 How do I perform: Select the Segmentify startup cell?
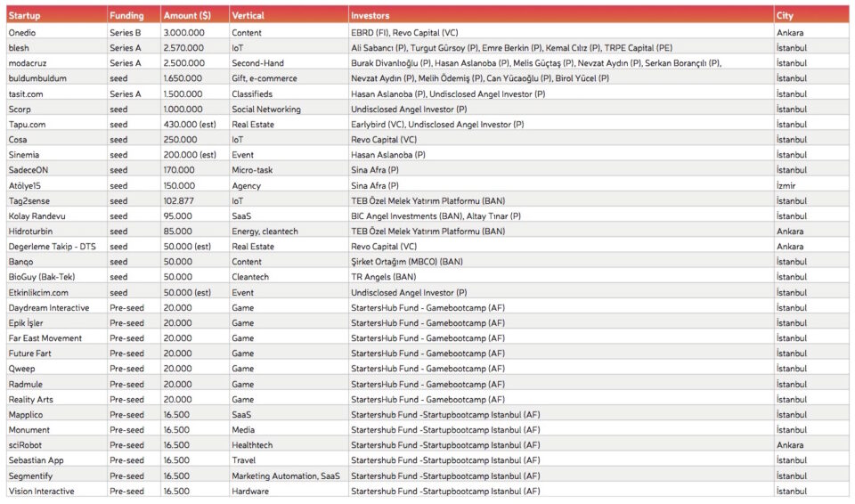[x=57, y=476]
